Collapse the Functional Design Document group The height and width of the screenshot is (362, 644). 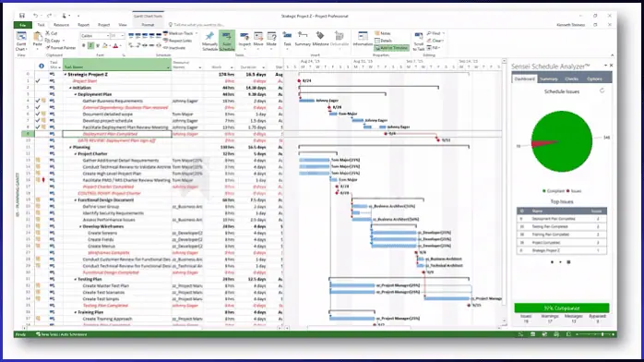[76, 200]
